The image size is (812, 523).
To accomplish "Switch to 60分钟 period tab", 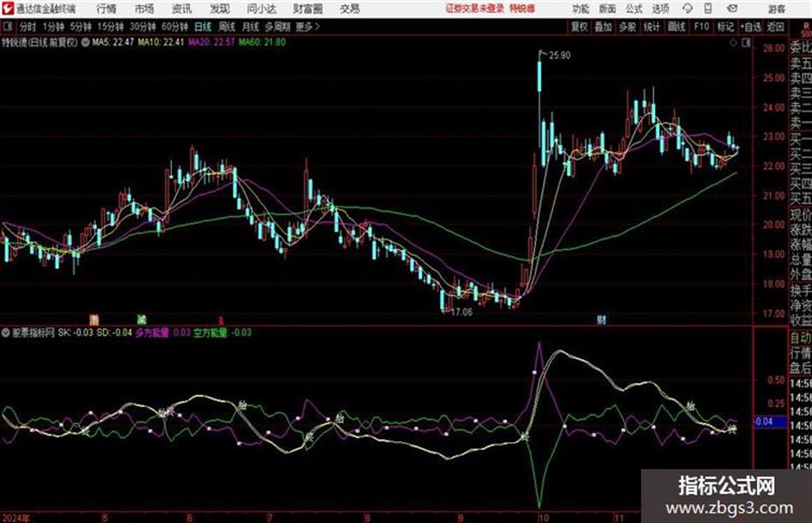I will pyautogui.click(x=174, y=27).
